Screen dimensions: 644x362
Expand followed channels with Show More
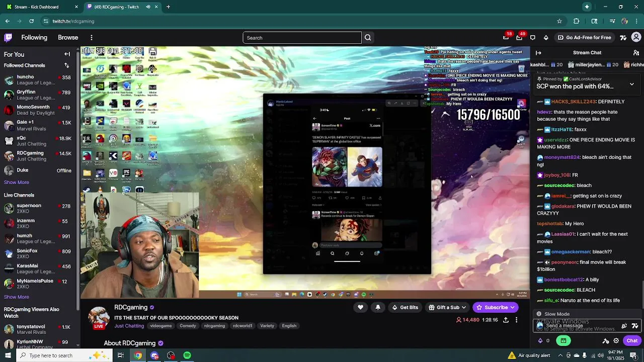17,183
